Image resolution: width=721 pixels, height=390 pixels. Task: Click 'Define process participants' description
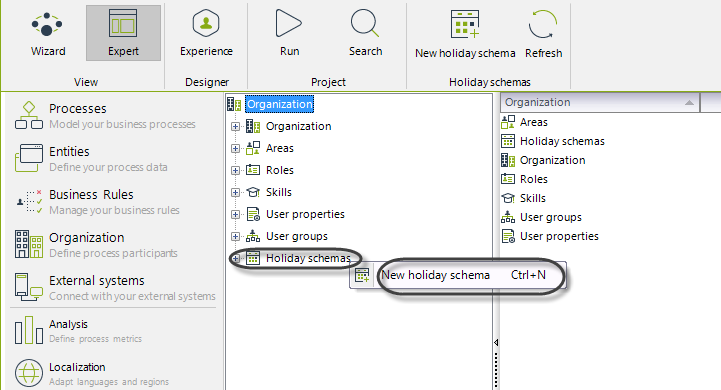pos(113,253)
